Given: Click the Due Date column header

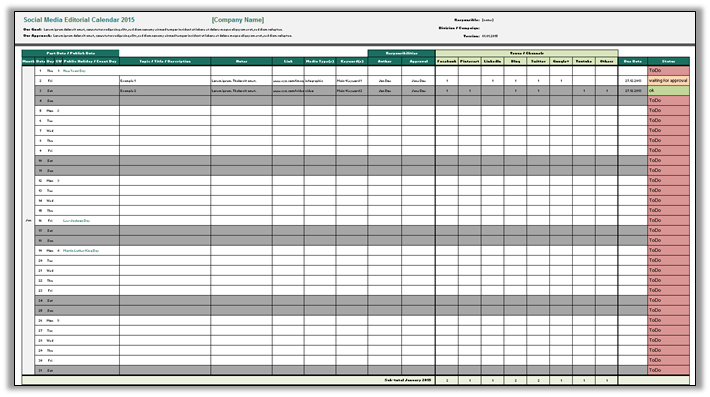Looking at the screenshot, I should pyautogui.click(x=633, y=61).
